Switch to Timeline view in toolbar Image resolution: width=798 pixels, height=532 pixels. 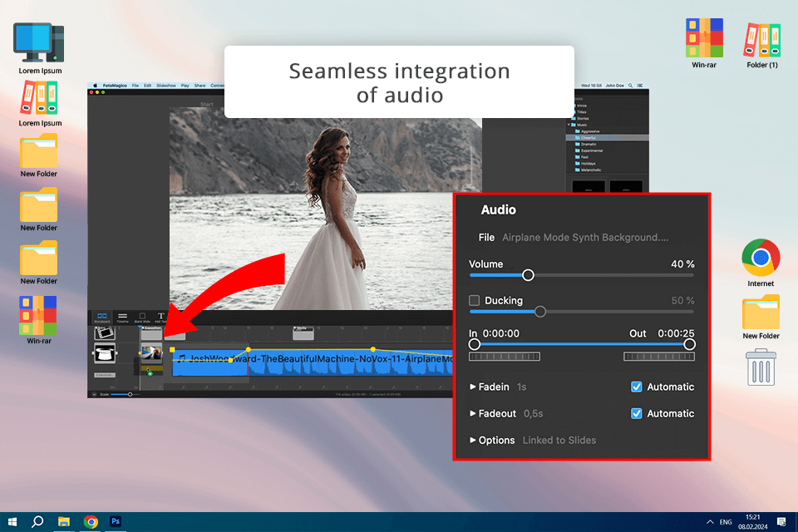tap(122, 317)
